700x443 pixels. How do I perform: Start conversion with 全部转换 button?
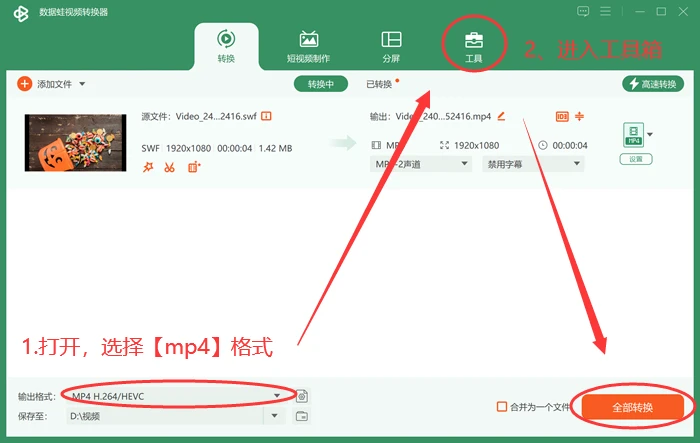tap(633, 407)
